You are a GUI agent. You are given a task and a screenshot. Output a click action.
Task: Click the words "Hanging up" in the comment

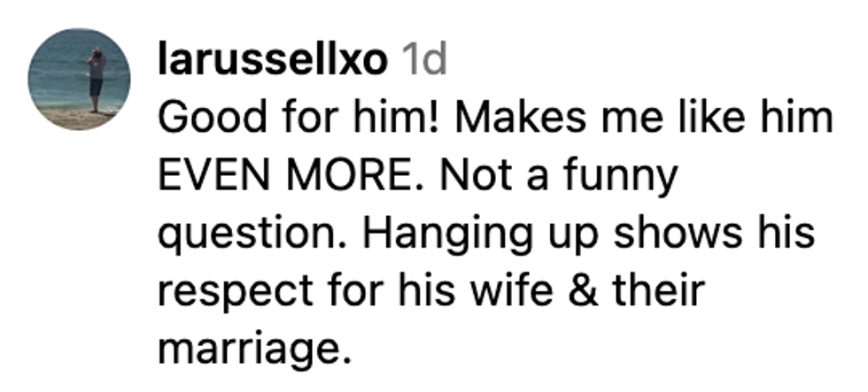[459, 234]
